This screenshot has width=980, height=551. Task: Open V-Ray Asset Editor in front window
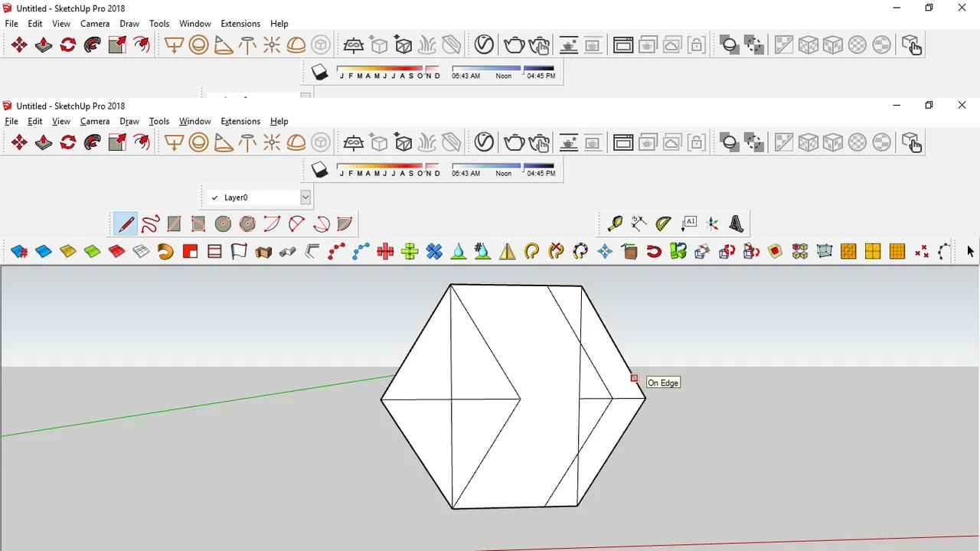(484, 142)
